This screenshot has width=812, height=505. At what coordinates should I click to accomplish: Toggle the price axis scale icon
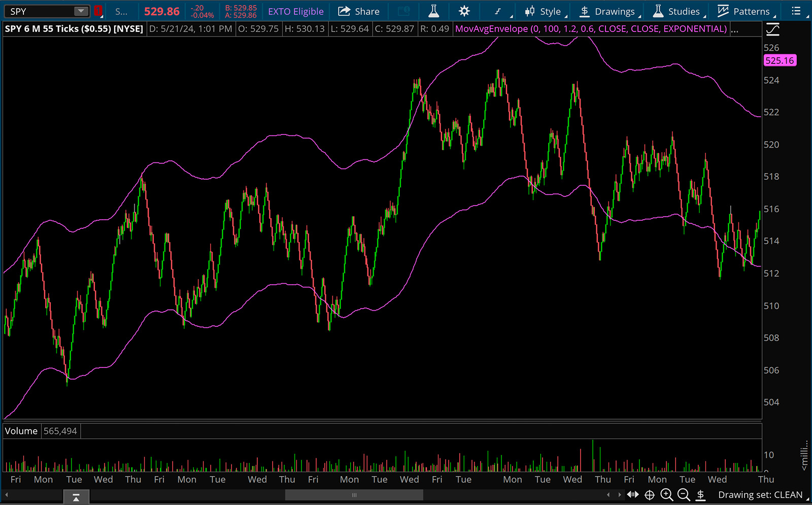tap(772, 30)
